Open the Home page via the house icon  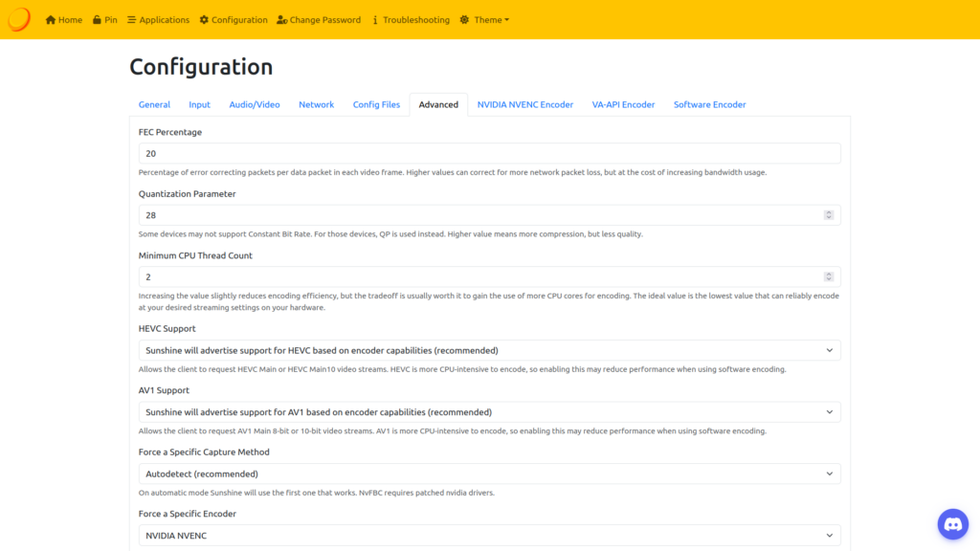click(51, 20)
